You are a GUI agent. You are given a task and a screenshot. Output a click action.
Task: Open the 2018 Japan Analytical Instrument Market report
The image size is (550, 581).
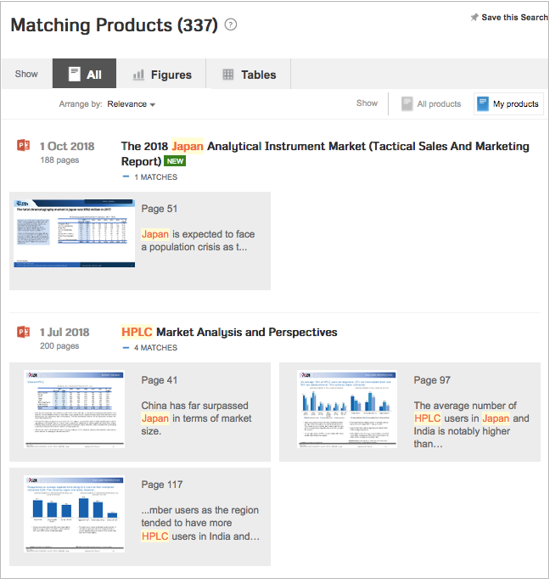(x=325, y=153)
